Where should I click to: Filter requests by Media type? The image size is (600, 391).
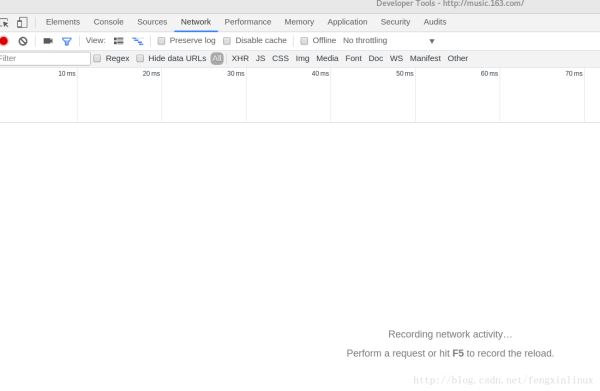(327, 58)
